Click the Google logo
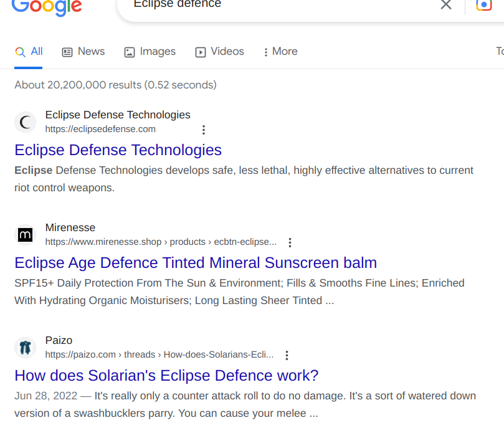The height and width of the screenshot is (433, 504). [x=47, y=6]
